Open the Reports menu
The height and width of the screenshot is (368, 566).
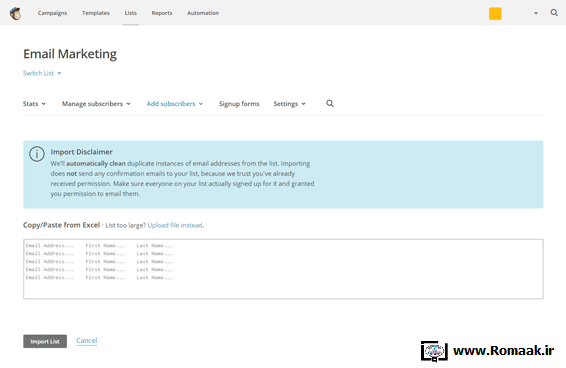(162, 13)
